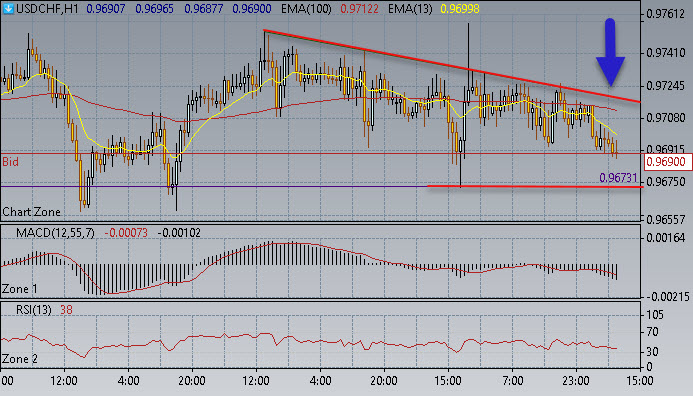This screenshot has width=693, height=396.
Task: Click the time axis label 23:00
Action: pyautogui.click(x=576, y=381)
